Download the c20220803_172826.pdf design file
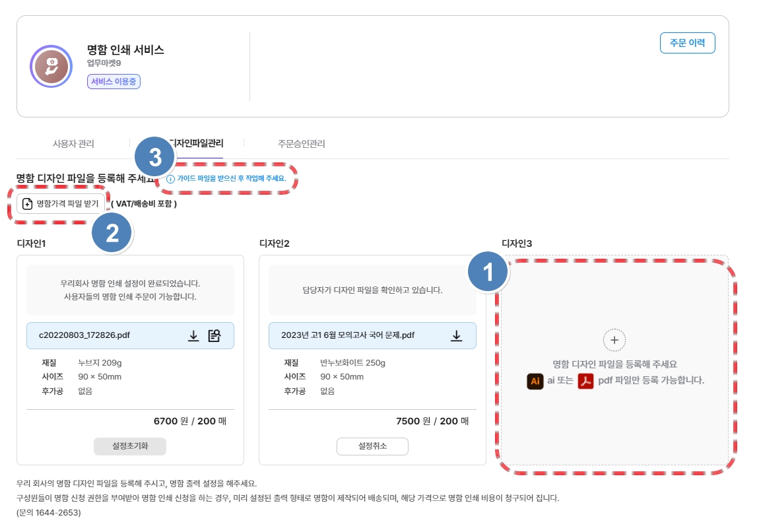Image resolution: width=759 pixels, height=532 pixels. click(193, 335)
